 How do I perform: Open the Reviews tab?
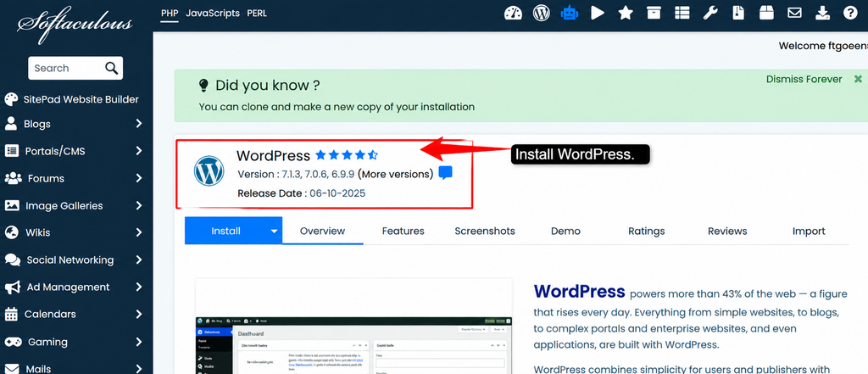(x=727, y=231)
